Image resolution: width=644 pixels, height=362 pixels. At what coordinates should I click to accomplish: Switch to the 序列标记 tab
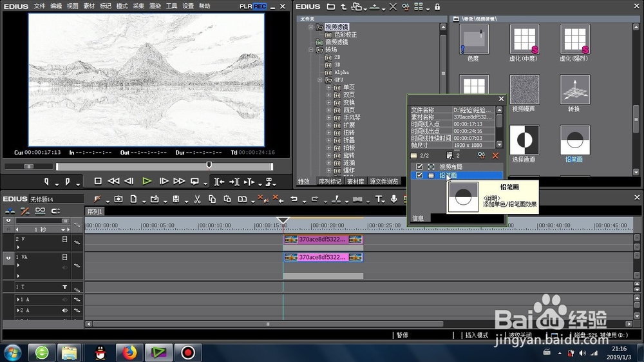(330, 182)
